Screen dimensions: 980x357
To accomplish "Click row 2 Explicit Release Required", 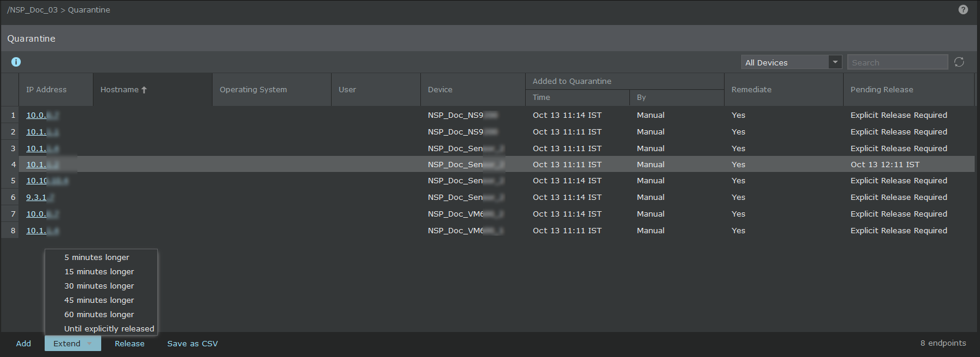I will [x=898, y=132].
